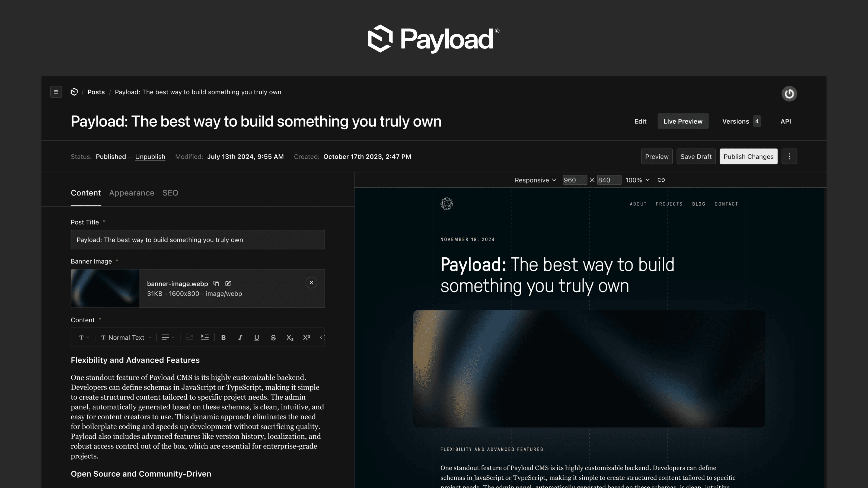The width and height of the screenshot is (868, 488).
Task: Open the text size T dropdown
Action: 84,338
